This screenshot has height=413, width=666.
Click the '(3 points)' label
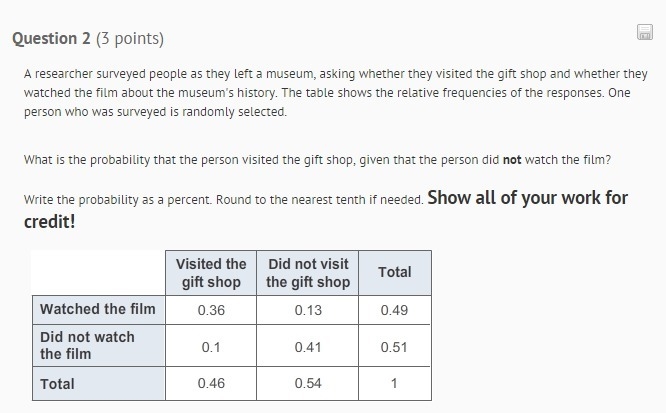pyautogui.click(x=130, y=39)
